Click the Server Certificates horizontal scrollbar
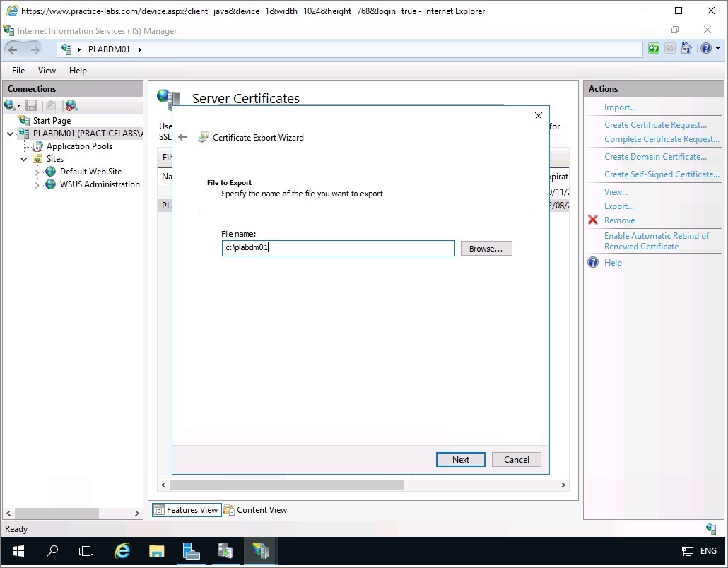Image resolution: width=728 pixels, height=568 pixels. pyautogui.click(x=286, y=485)
